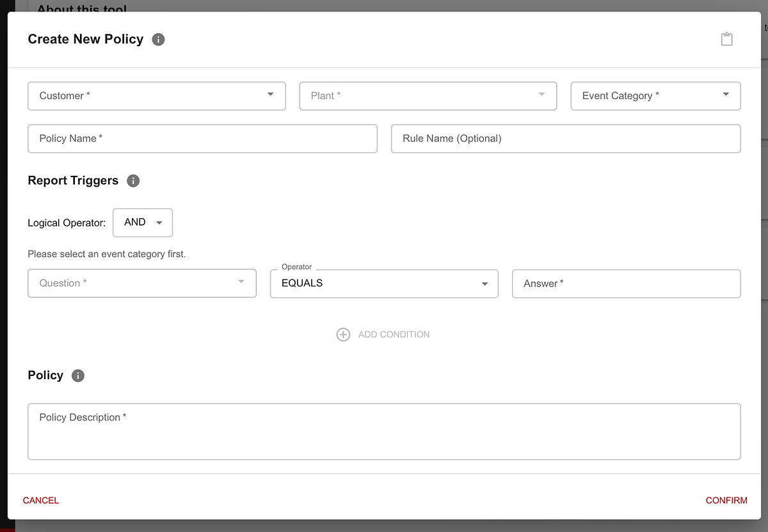Select the Answer input box
This screenshot has width=768, height=532.
(x=625, y=283)
